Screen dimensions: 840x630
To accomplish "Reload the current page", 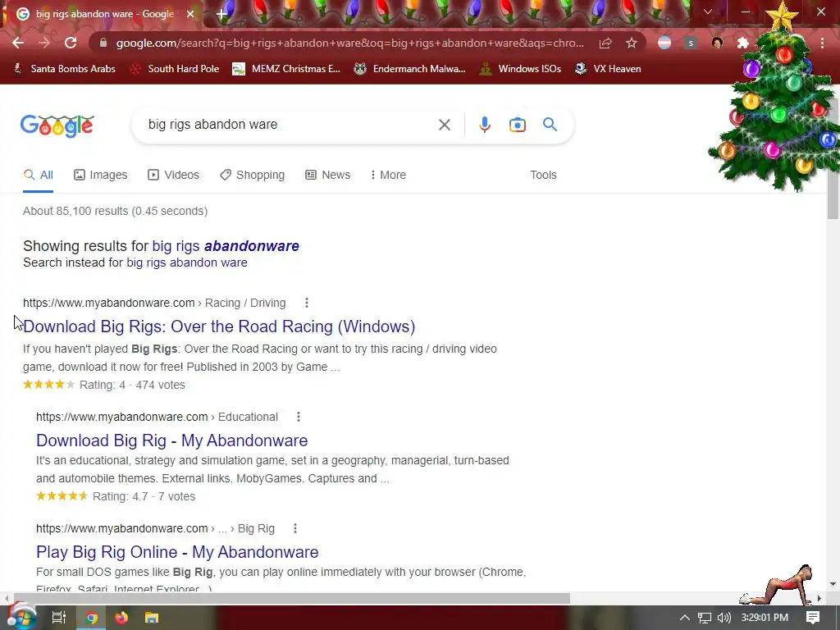I will click(71, 43).
